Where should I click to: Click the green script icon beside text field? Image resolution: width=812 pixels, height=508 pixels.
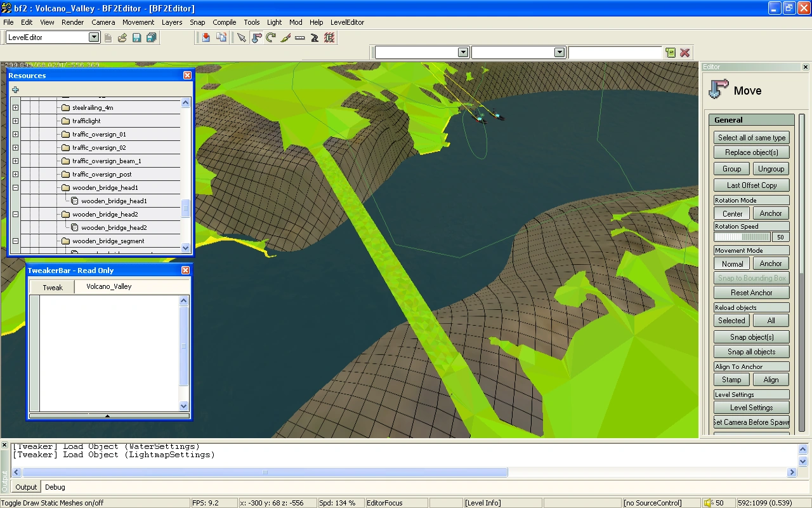point(671,53)
